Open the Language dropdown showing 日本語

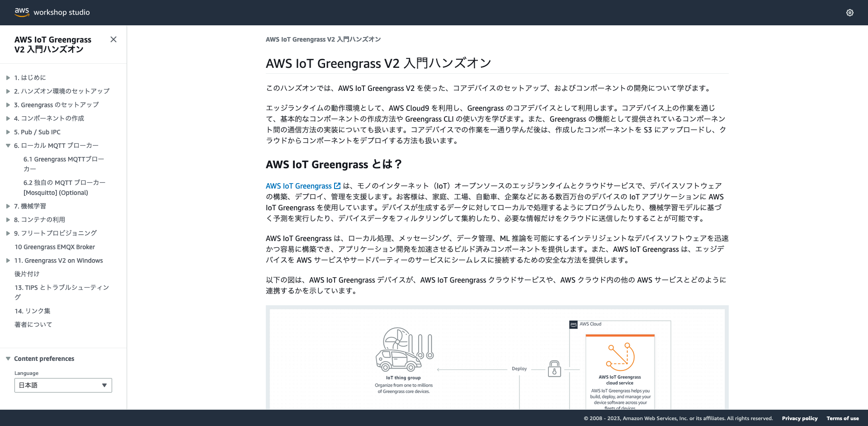[63, 385]
